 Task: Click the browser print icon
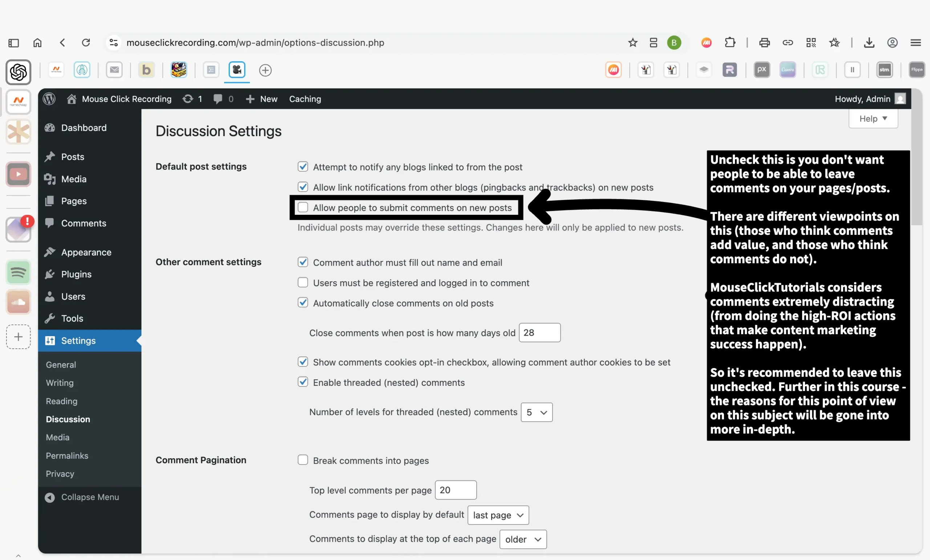[764, 42]
